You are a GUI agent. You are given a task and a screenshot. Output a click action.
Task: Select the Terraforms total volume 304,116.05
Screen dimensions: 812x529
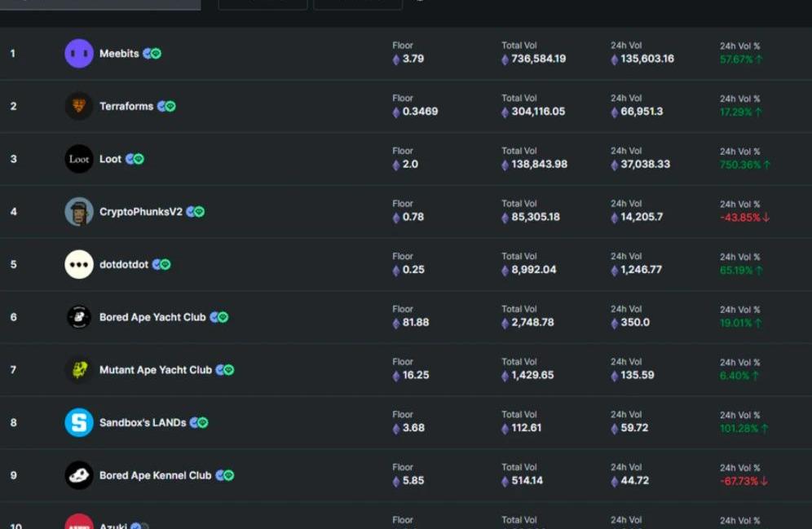(x=537, y=112)
